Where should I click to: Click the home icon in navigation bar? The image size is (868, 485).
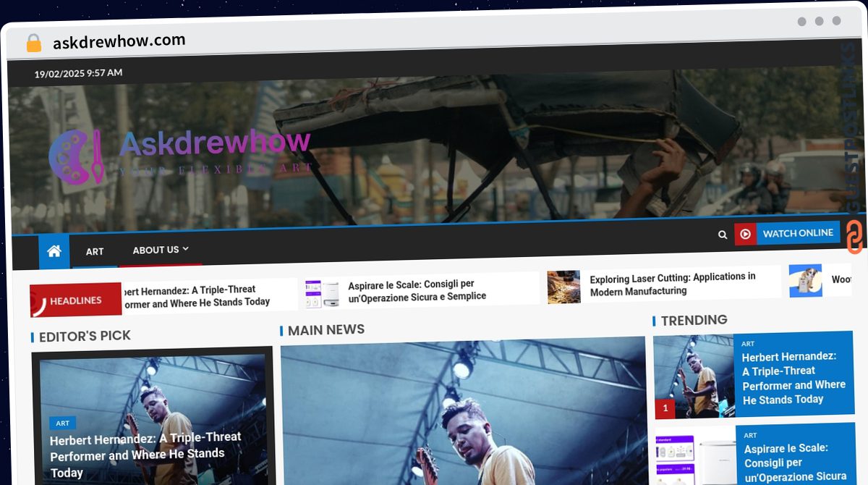tap(54, 251)
